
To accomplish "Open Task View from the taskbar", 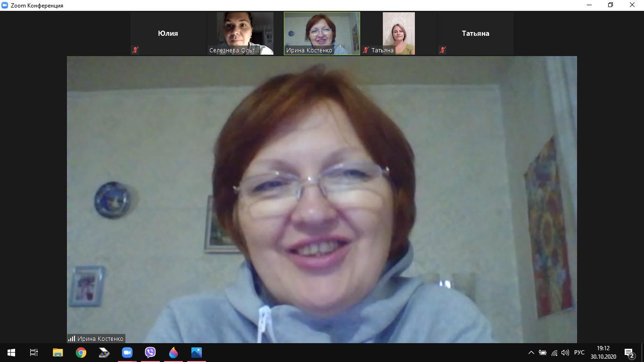I will [34, 353].
